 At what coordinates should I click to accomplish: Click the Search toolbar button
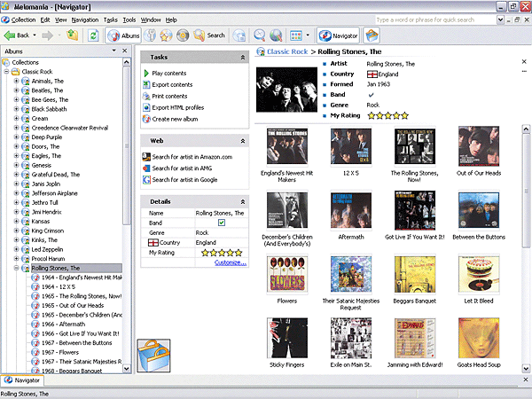click(x=209, y=35)
